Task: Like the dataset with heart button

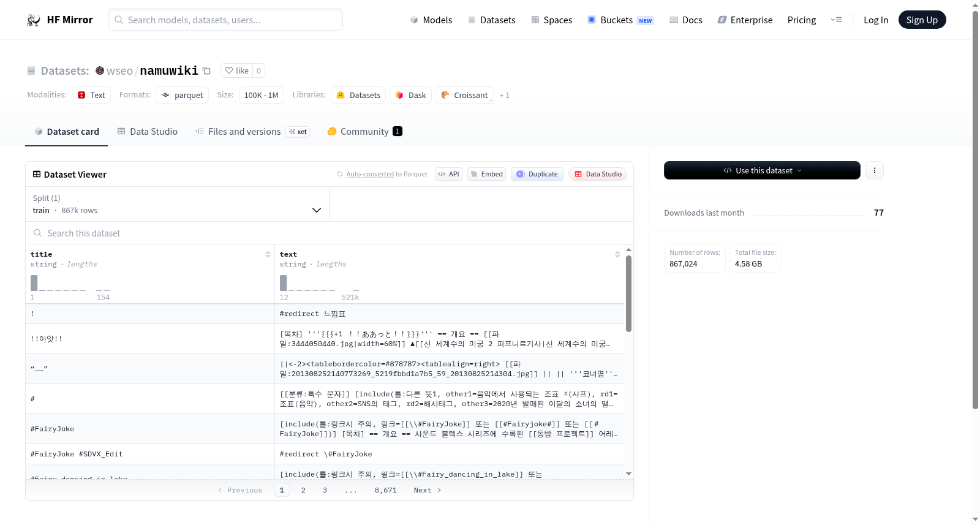Action: (x=236, y=71)
